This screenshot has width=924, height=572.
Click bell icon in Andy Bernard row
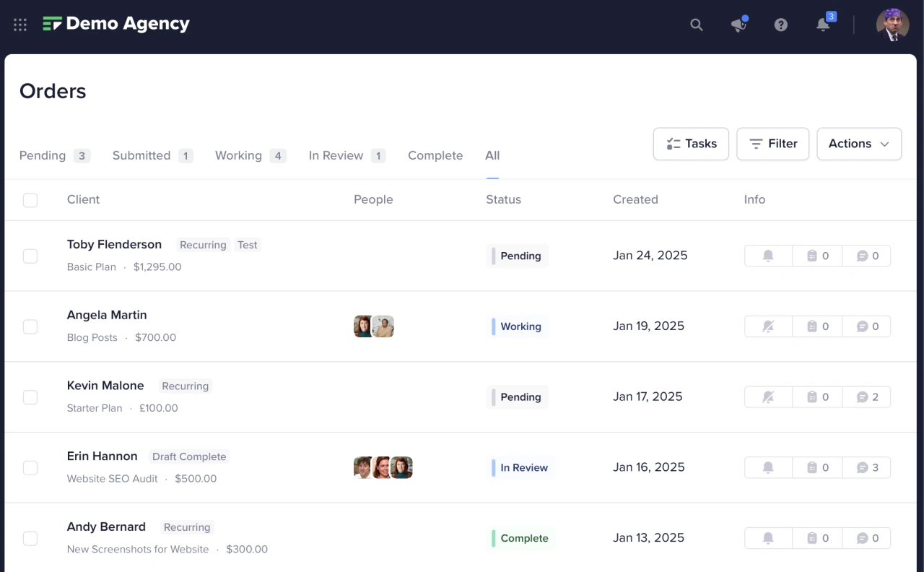coord(768,538)
